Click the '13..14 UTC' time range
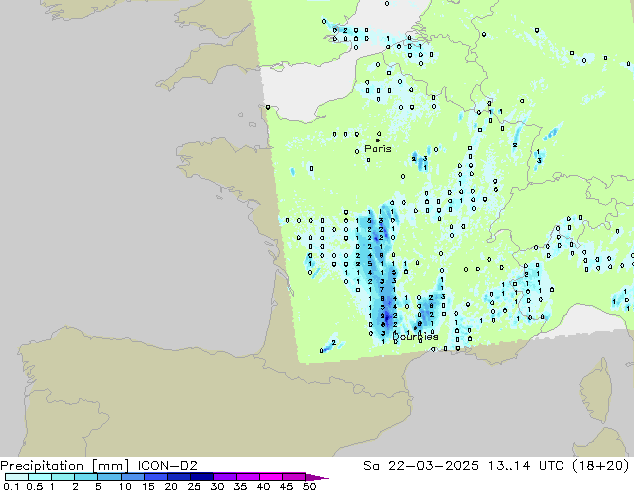634x490 pixels. (x=526, y=466)
